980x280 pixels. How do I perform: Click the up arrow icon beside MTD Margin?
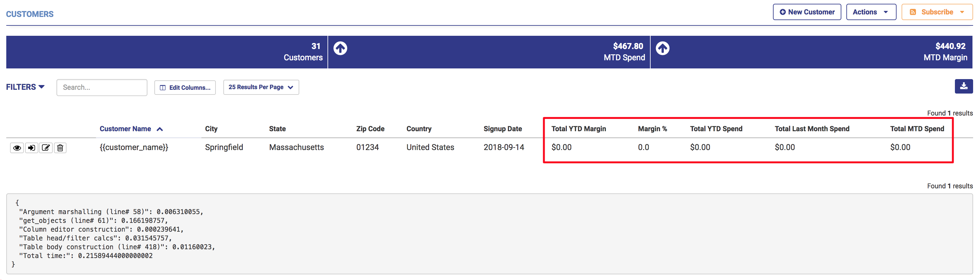pos(662,48)
